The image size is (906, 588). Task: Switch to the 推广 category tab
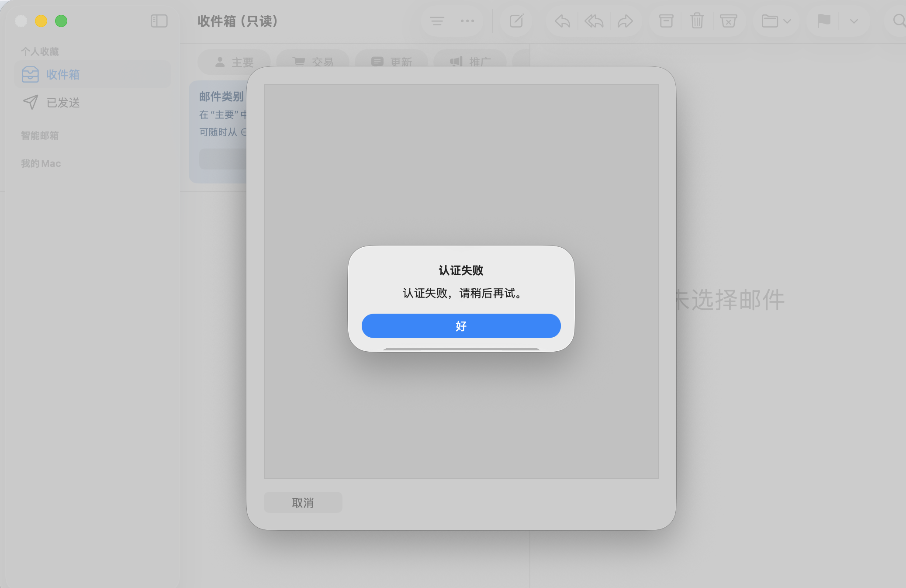tap(470, 62)
